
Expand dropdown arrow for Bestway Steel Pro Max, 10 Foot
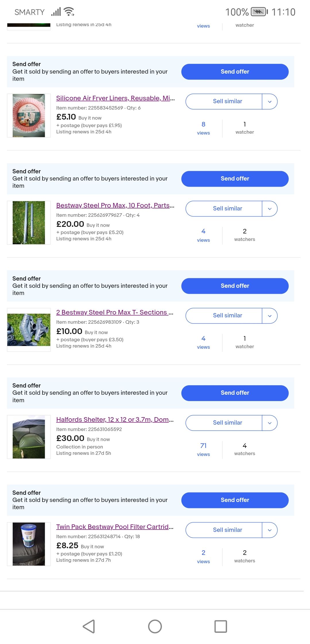(x=270, y=209)
